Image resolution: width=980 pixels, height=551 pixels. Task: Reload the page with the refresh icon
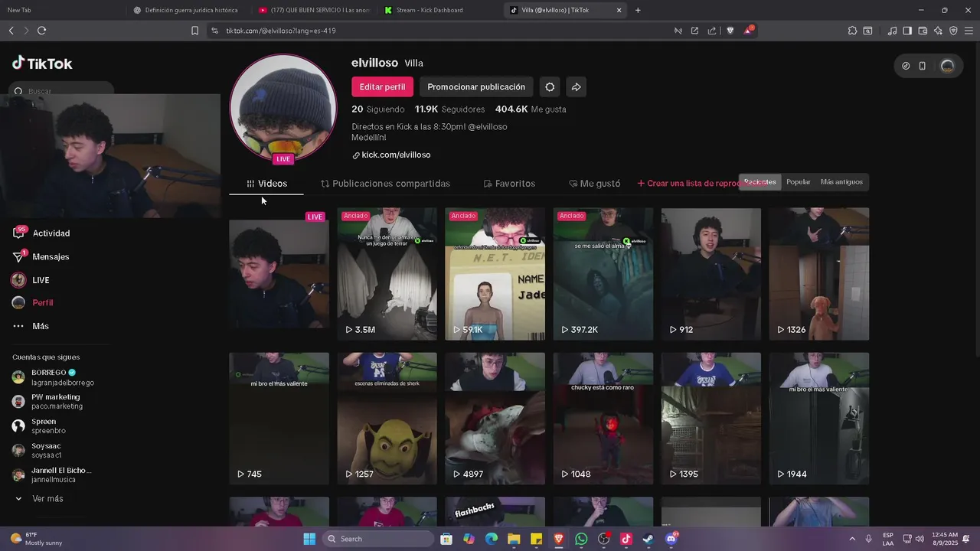click(x=41, y=31)
